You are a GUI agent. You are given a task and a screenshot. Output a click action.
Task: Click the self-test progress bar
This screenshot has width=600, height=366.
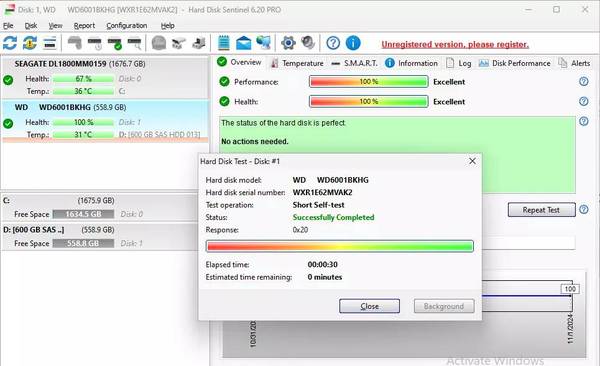(x=340, y=246)
